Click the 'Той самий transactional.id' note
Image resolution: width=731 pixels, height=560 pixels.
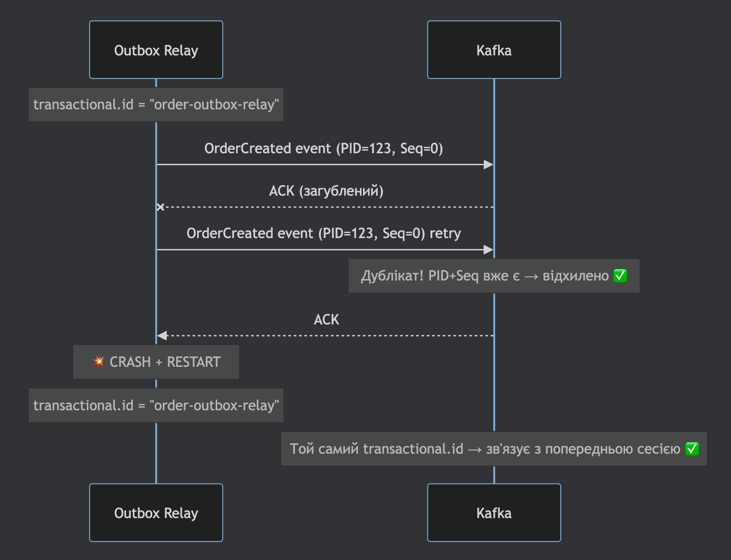click(x=484, y=449)
